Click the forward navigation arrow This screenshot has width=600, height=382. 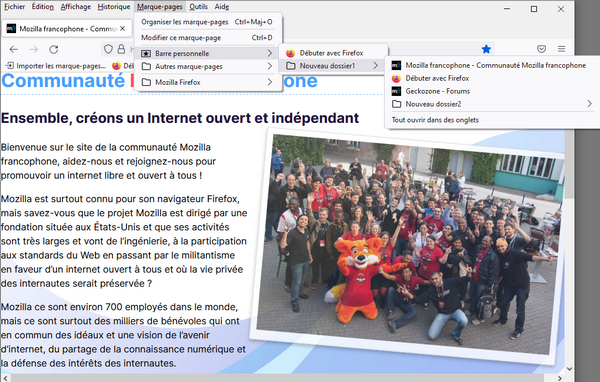pos(34,49)
